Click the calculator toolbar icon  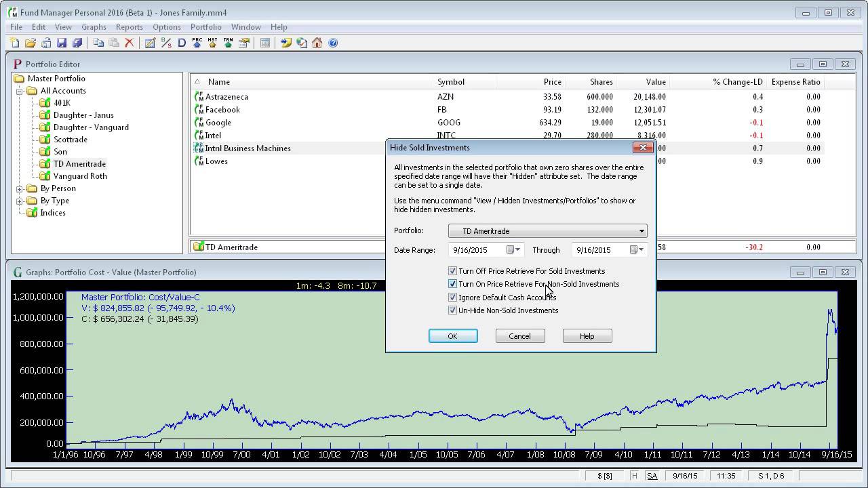pyautogui.click(x=265, y=43)
